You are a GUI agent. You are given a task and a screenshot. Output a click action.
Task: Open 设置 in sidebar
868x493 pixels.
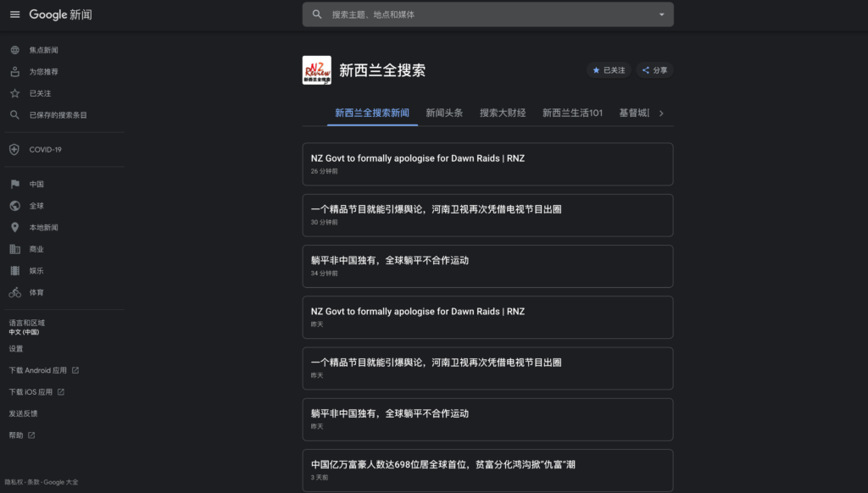point(16,349)
